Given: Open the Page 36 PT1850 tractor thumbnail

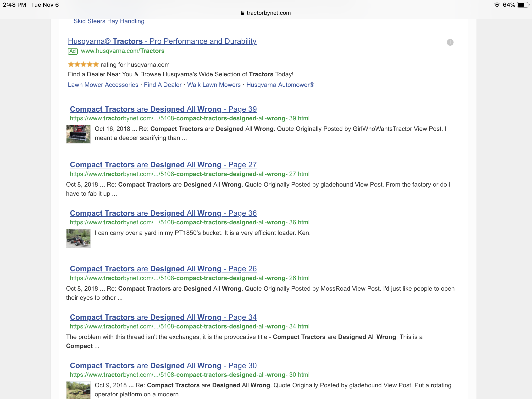Looking at the screenshot, I should [x=78, y=238].
